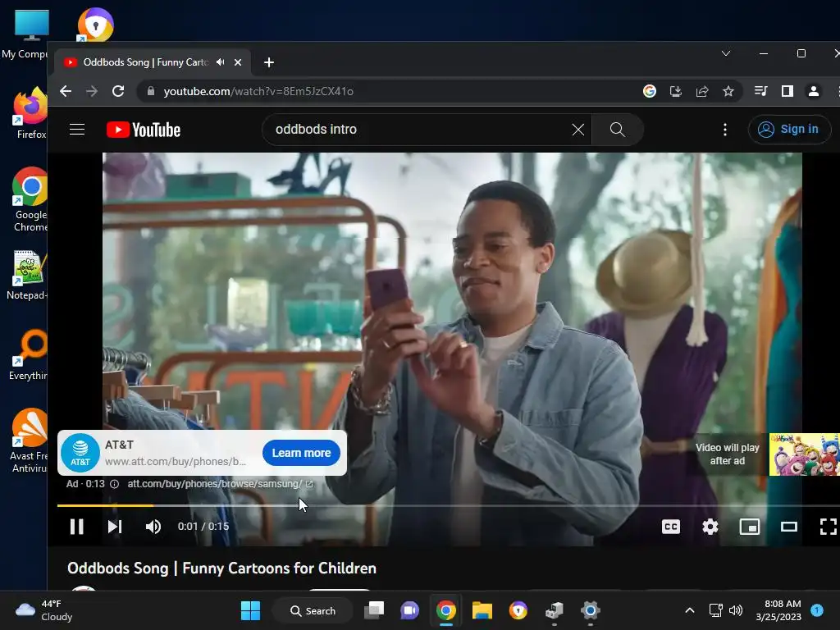Click AT&T logo in ad card
Viewport: 840px width, 630px height.
coord(80,453)
